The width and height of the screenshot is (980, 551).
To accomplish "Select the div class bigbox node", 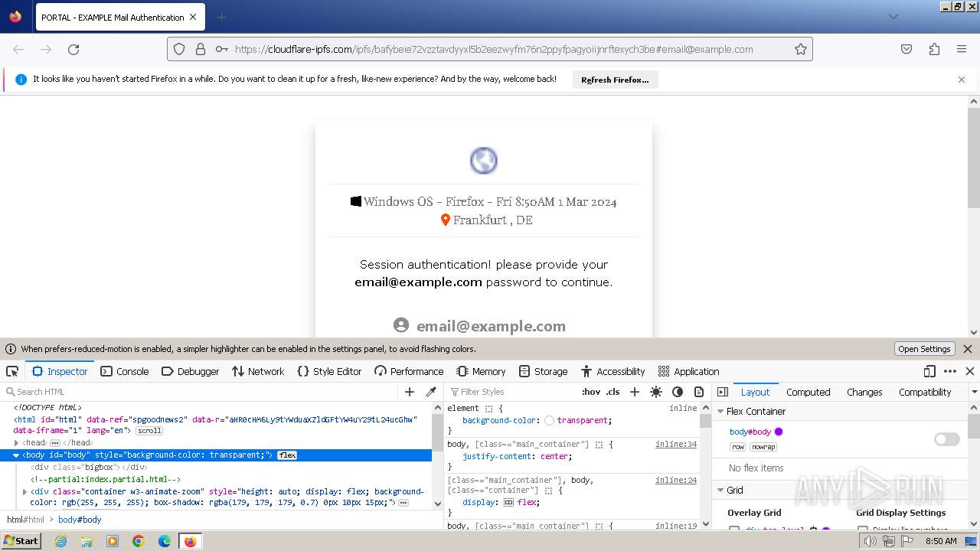I will click(88, 467).
